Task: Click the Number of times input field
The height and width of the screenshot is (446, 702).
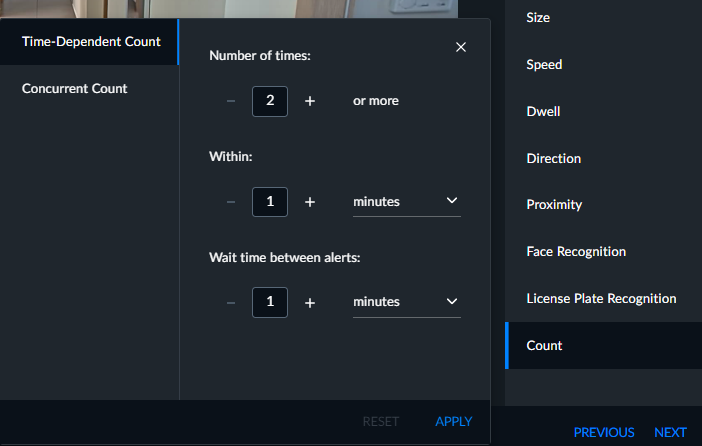Action: [270, 101]
